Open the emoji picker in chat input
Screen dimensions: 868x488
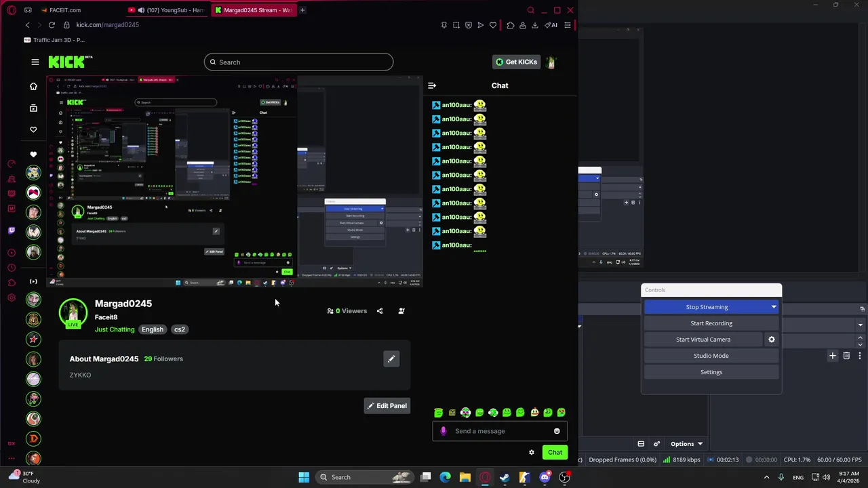[x=557, y=431]
